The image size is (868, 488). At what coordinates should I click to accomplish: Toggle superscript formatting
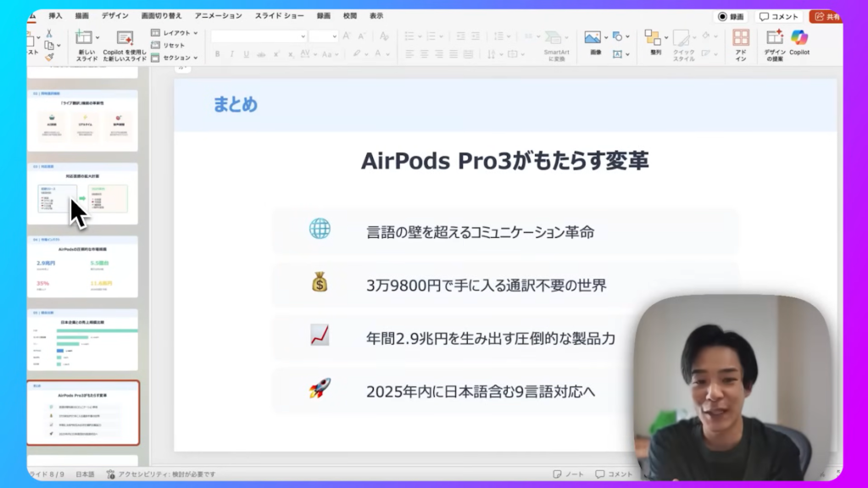(x=276, y=54)
